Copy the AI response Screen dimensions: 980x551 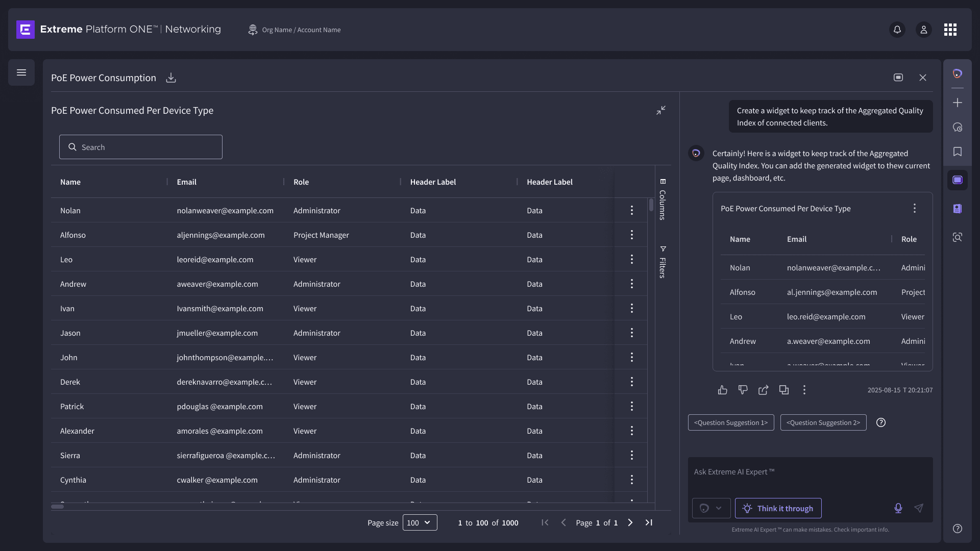pyautogui.click(x=783, y=390)
